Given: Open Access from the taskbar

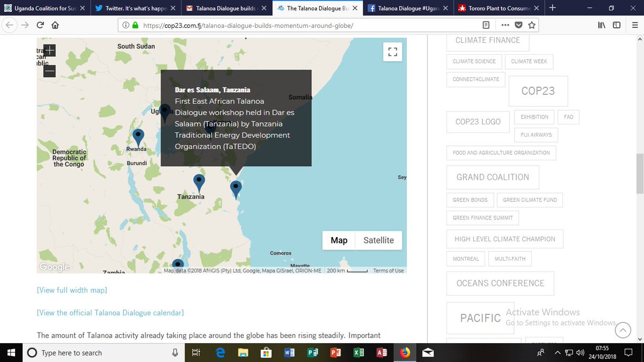Looking at the screenshot, I should pyautogui.click(x=382, y=352).
